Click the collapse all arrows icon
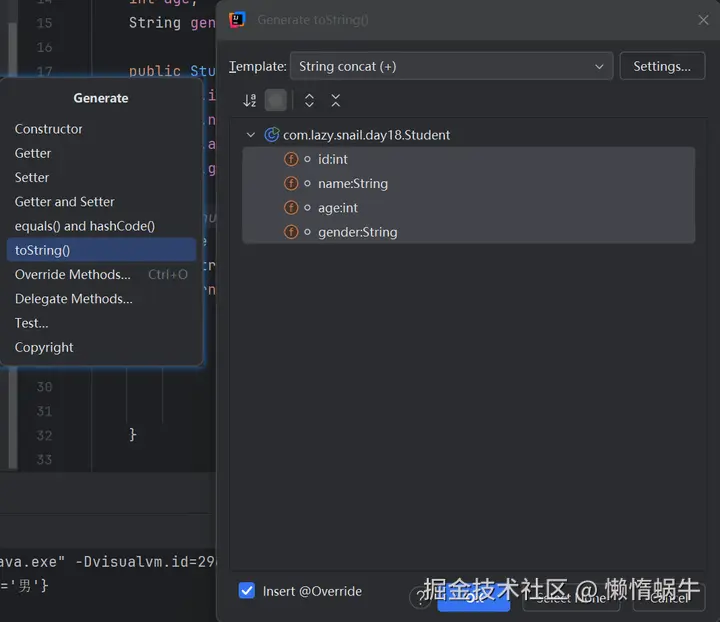The image size is (720, 622). coord(336,101)
